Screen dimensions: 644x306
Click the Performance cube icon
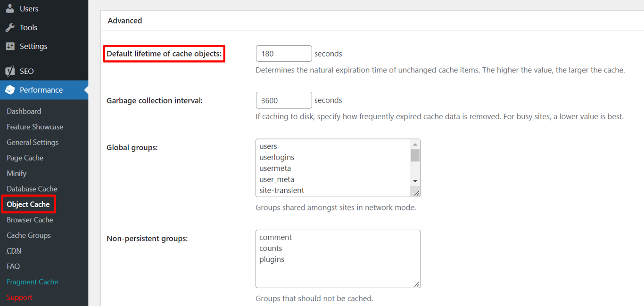click(10, 89)
